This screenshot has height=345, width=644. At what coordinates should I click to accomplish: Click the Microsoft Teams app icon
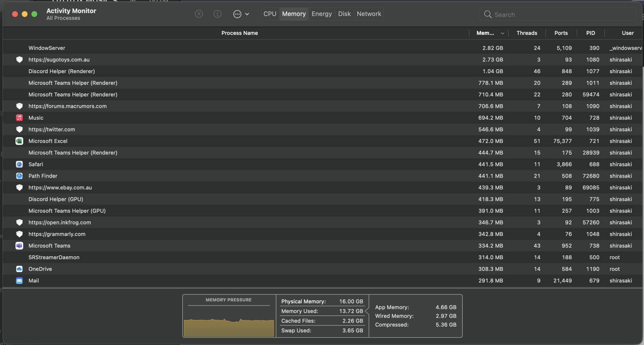[19, 246]
